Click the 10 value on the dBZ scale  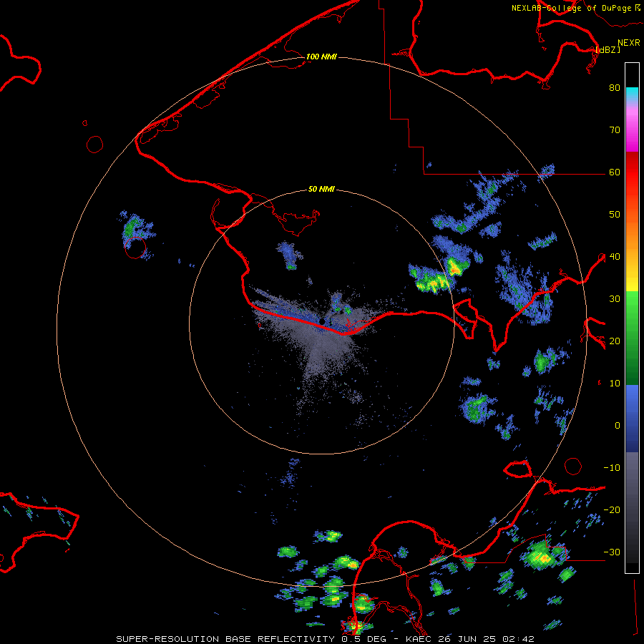[615, 384]
